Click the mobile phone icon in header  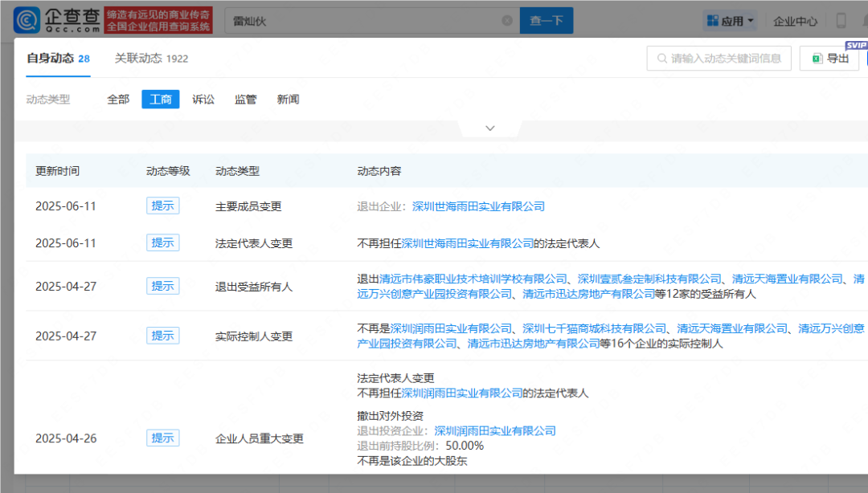tap(841, 21)
